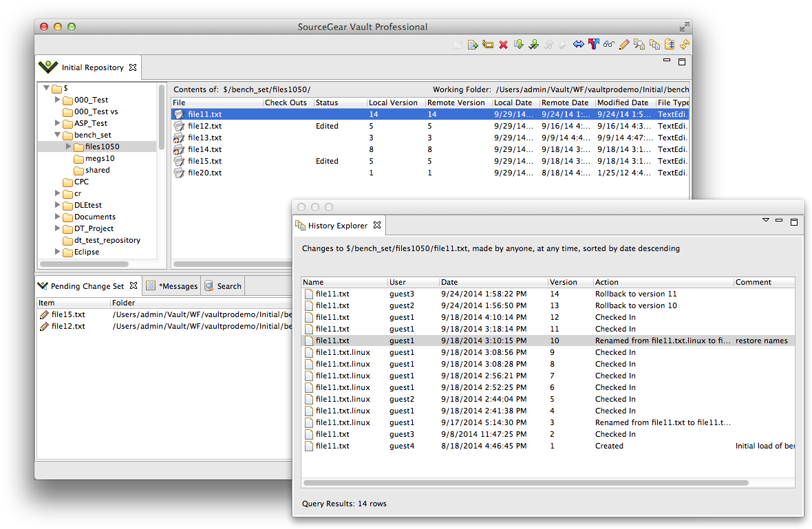The width and height of the screenshot is (812, 529).
Task: Click the Get Latest Version green arrow icon
Action: (x=519, y=44)
